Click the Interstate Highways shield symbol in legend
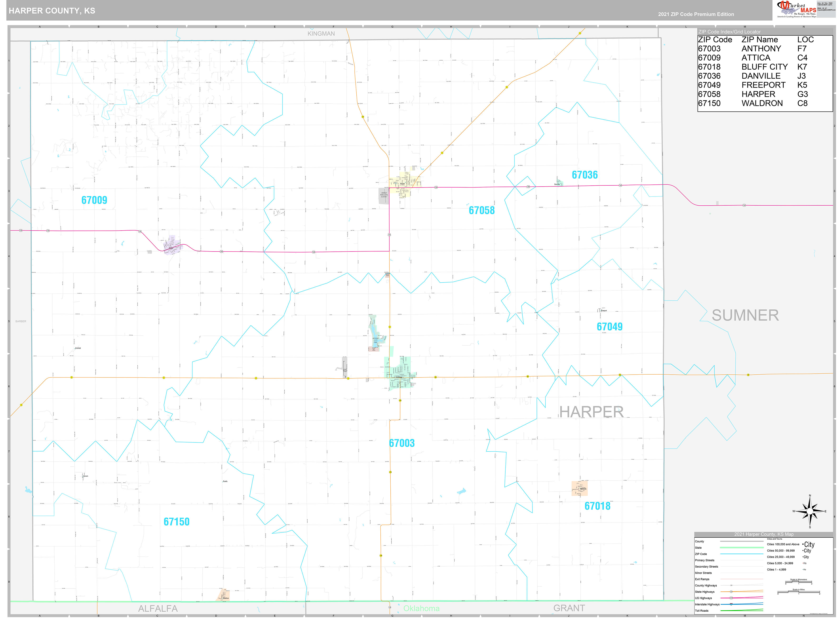The width and height of the screenshot is (840, 618). click(x=731, y=604)
